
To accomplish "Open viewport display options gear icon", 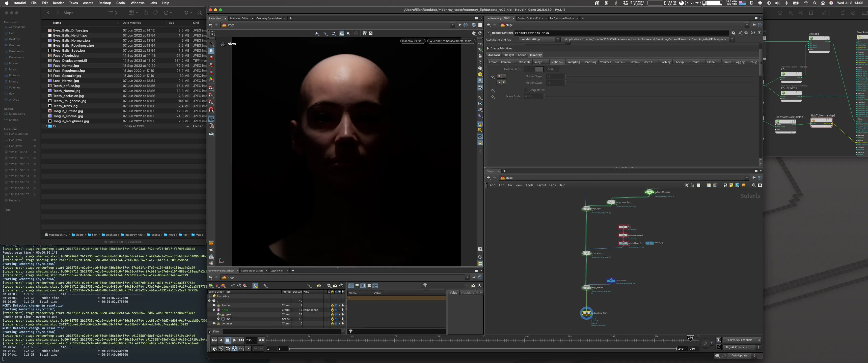I will click(x=474, y=33).
